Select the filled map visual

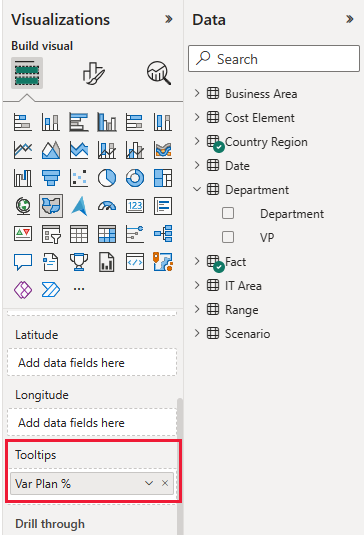51,206
